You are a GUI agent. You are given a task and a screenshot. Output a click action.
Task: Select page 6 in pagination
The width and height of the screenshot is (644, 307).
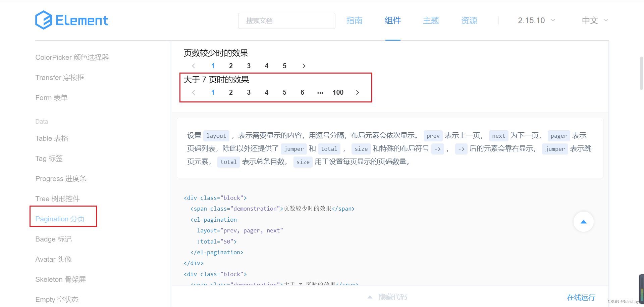[x=302, y=92]
